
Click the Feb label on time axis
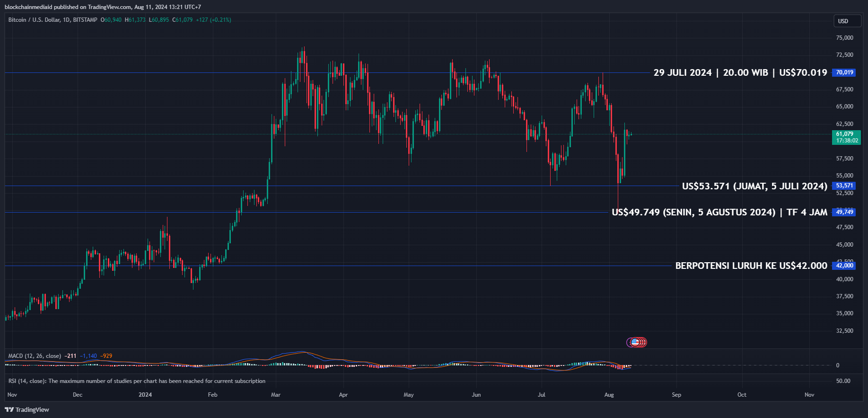(x=213, y=395)
